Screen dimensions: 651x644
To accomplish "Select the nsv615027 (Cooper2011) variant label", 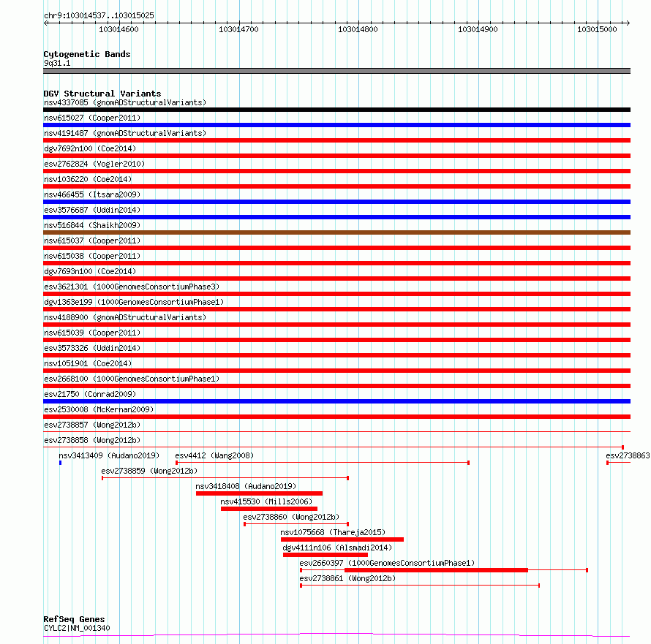I will pyautogui.click(x=92, y=118).
